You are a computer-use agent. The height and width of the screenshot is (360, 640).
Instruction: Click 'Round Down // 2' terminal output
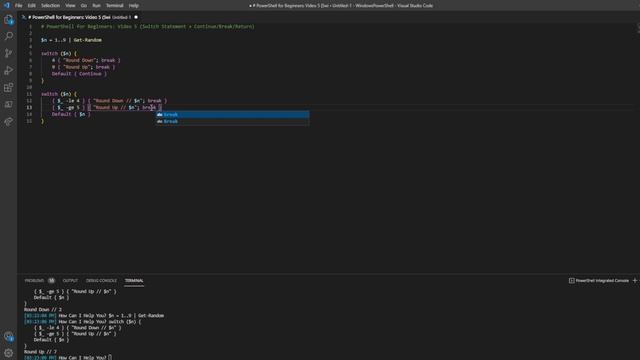(x=43, y=310)
